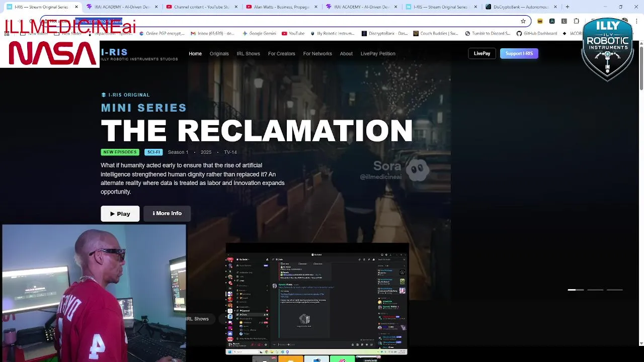The height and width of the screenshot is (362, 644).
Task: Click the MINI SERIES heading
Action: (144, 108)
